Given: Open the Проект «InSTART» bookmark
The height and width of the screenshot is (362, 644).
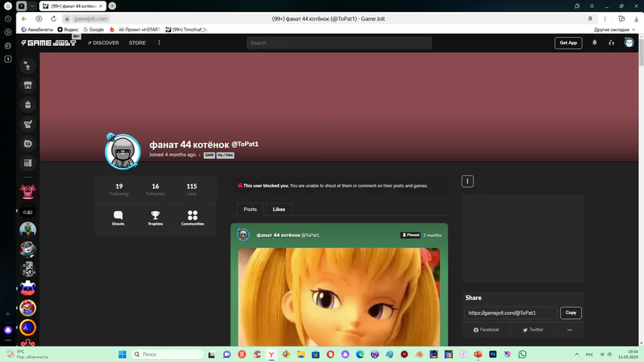Looking at the screenshot, I should 140,29.
